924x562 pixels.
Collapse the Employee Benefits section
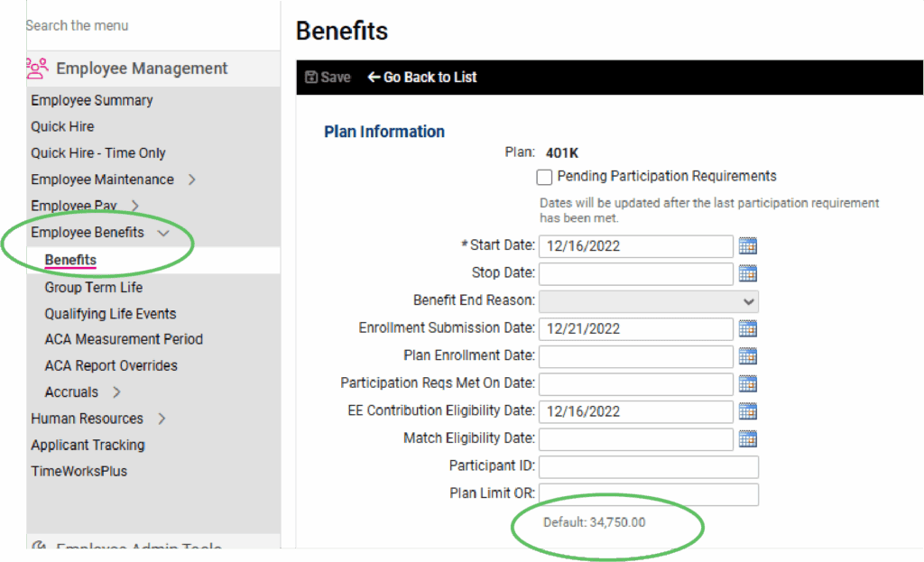click(163, 233)
